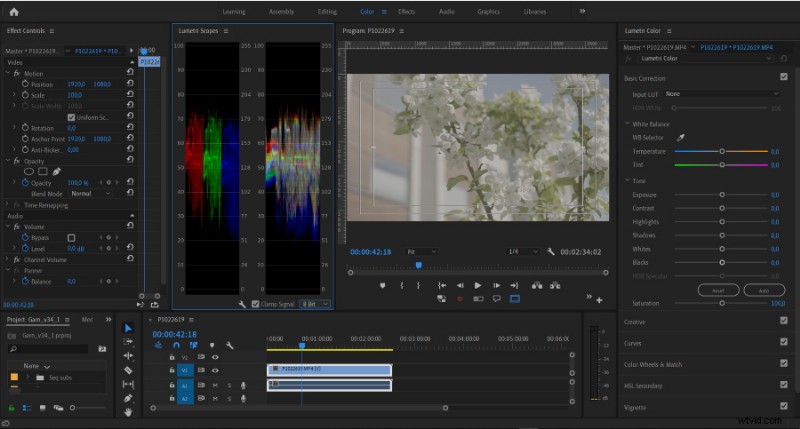Click the Home icon
The image size is (800, 429).
(x=14, y=11)
